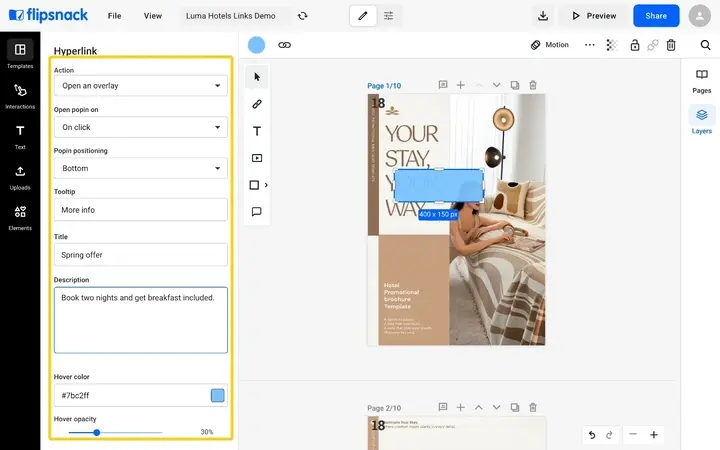Click the redo arrow
The image size is (720, 450).
point(609,435)
